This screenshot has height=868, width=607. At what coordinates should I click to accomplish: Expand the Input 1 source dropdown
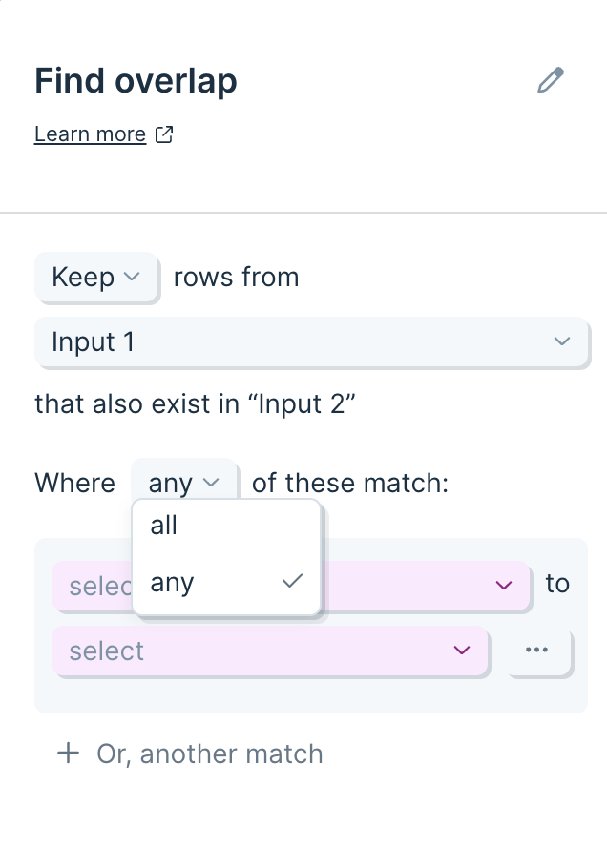311,341
